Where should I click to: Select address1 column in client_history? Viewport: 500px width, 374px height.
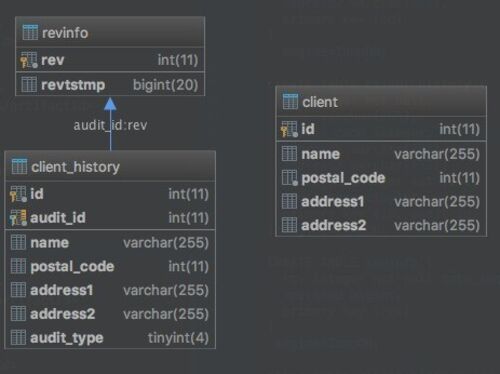(62, 290)
